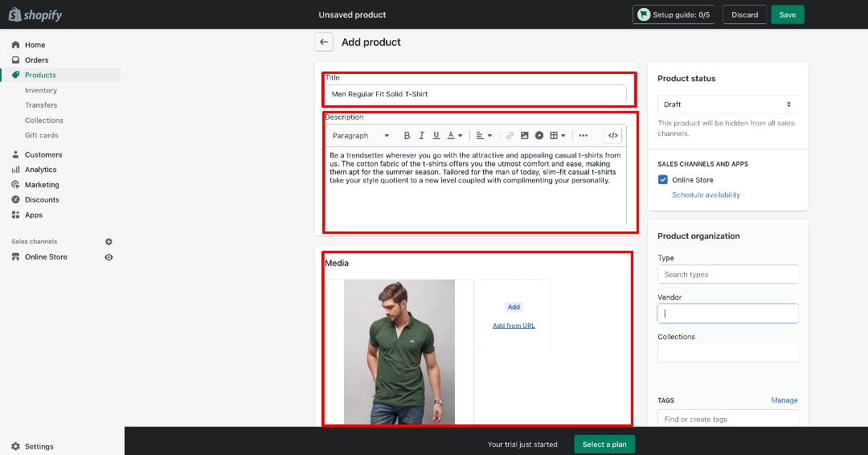Click the insert video icon
868x455 pixels.
coord(539,136)
